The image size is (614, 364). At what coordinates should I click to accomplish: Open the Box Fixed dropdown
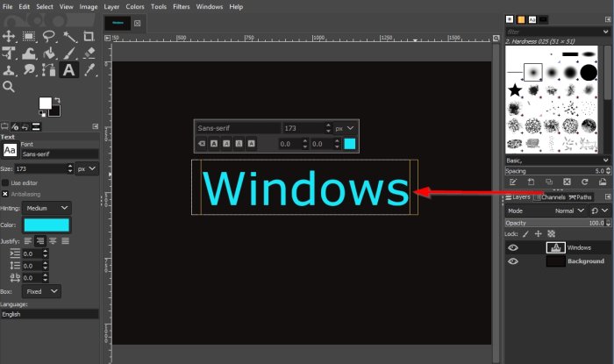click(x=41, y=291)
